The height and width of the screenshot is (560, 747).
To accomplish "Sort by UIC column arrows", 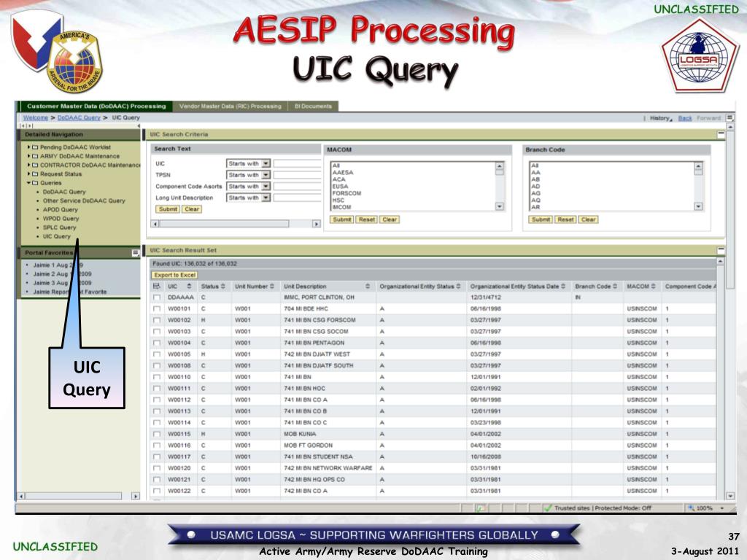I will [189, 286].
